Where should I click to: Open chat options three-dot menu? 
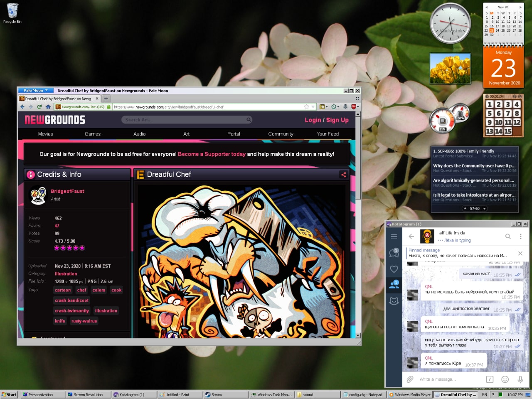point(520,236)
